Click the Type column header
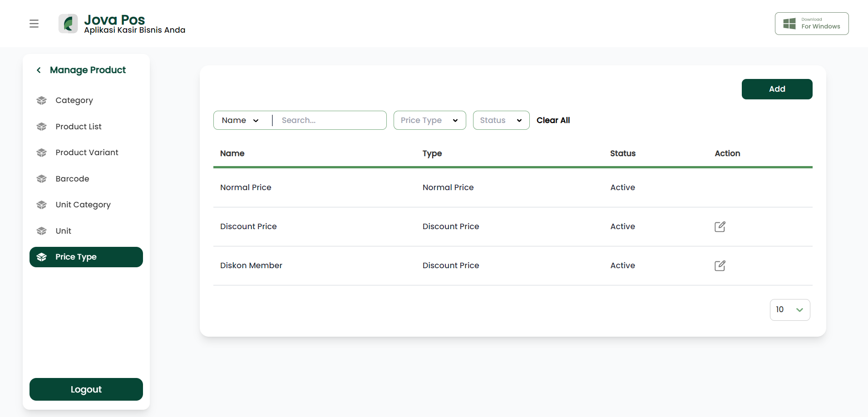868x417 pixels. [432, 153]
